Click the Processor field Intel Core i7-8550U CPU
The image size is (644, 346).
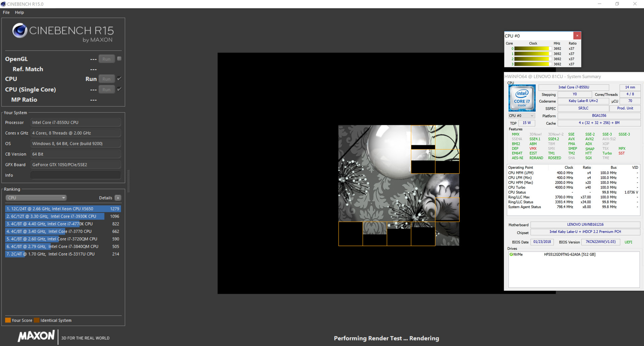(x=75, y=123)
